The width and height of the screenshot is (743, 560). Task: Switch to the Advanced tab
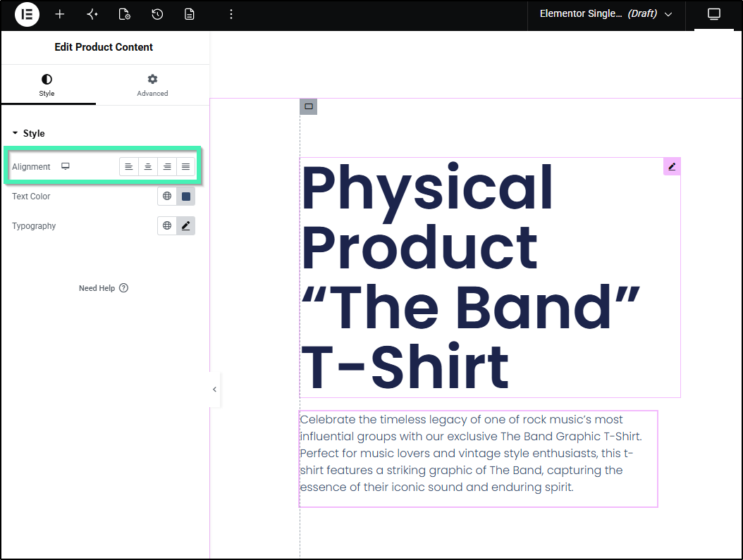click(152, 85)
